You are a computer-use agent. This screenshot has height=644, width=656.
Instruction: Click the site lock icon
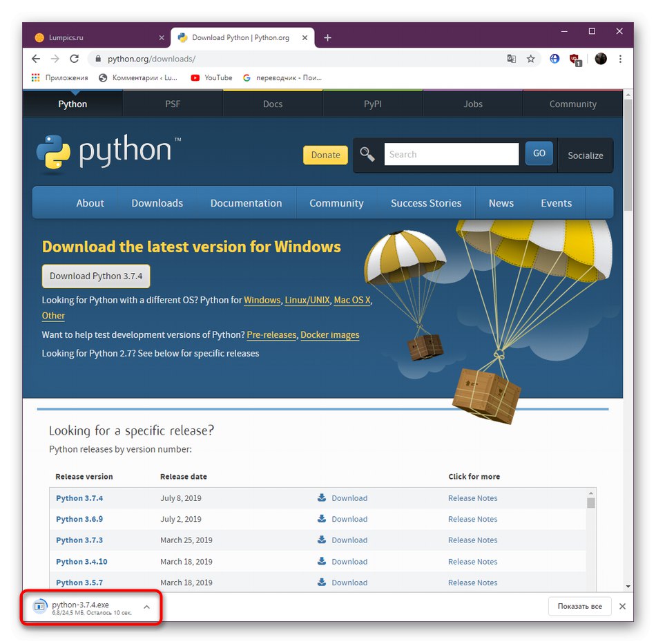pyautogui.click(x=98, y=59)
